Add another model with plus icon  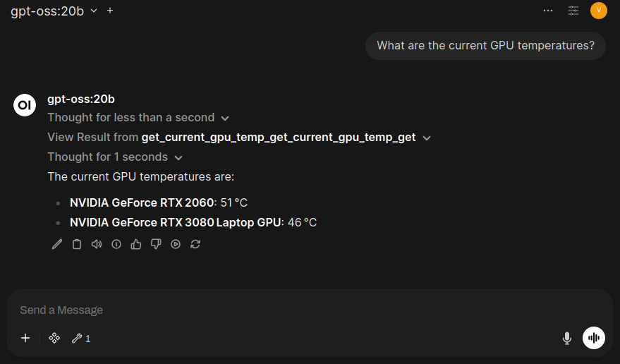click(x=110, y=11)
